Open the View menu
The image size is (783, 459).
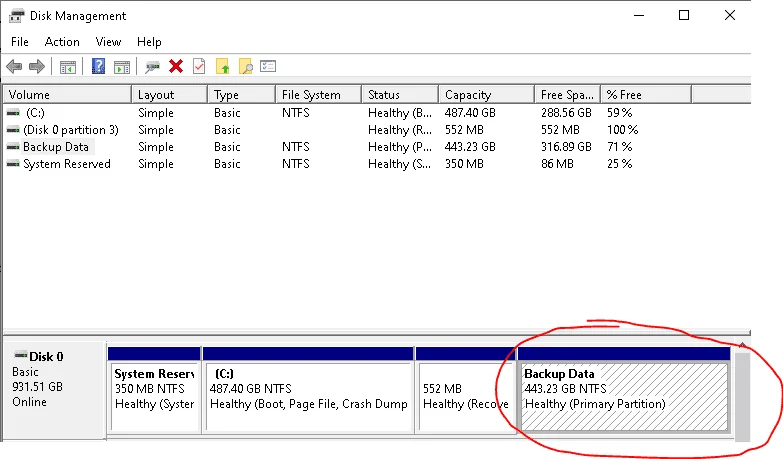coord(108,42)
